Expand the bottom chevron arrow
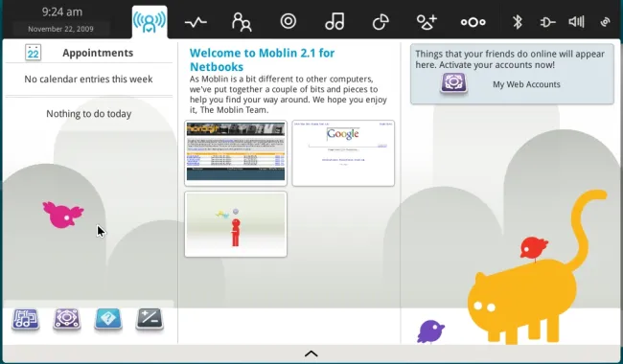The image size is (623, 364). [311, 353]
